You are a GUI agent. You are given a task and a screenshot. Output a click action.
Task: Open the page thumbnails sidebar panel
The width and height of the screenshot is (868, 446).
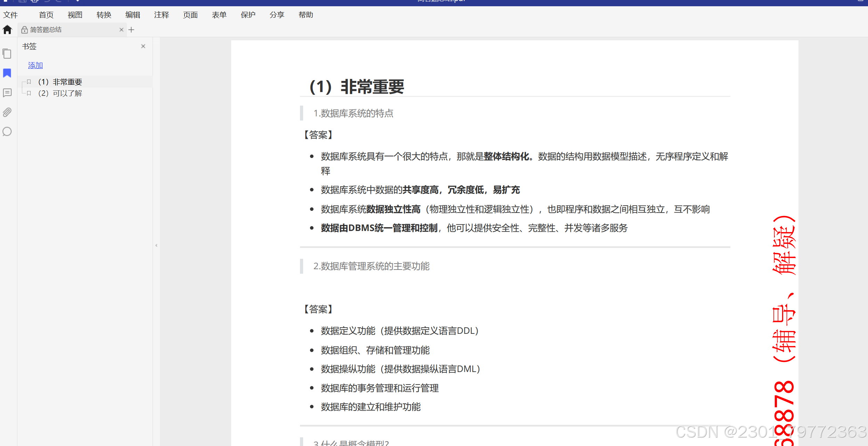coord(7,53)
